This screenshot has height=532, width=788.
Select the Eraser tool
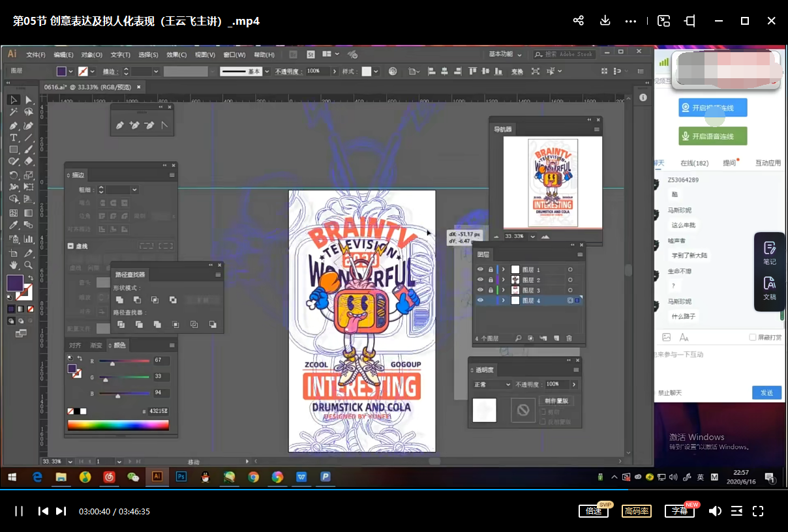(28, 162)
